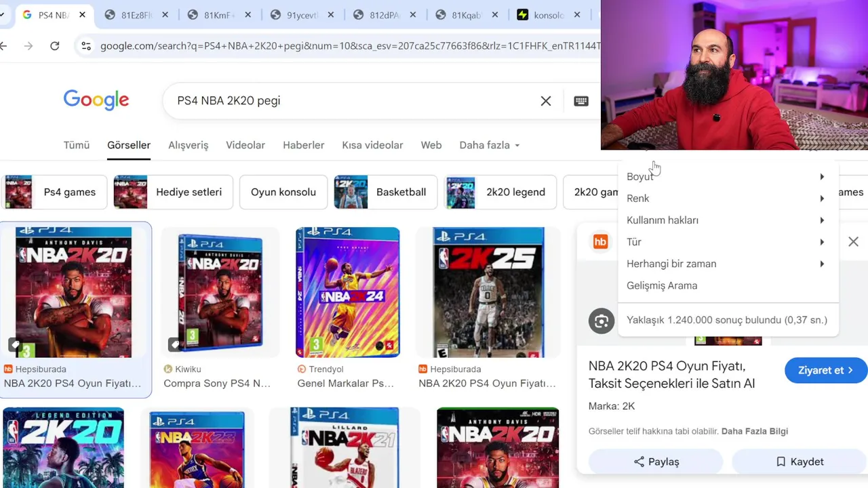Open the NBA 2K25 cover thumbnail
This screenshot has height=488, width=868.
pos(488,292)
